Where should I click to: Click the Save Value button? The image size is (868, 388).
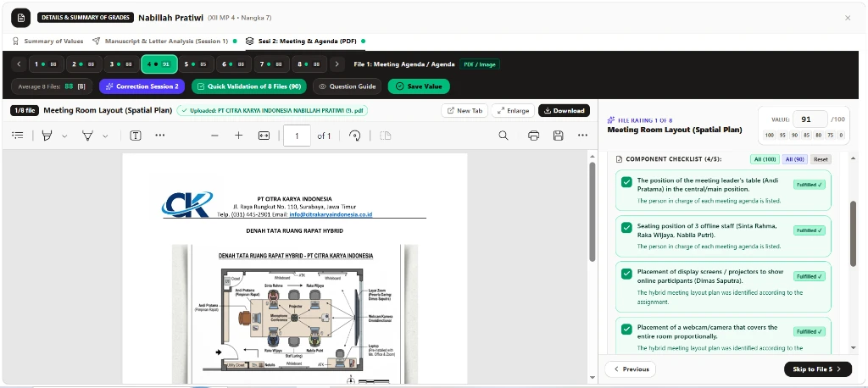pos(419,86)
